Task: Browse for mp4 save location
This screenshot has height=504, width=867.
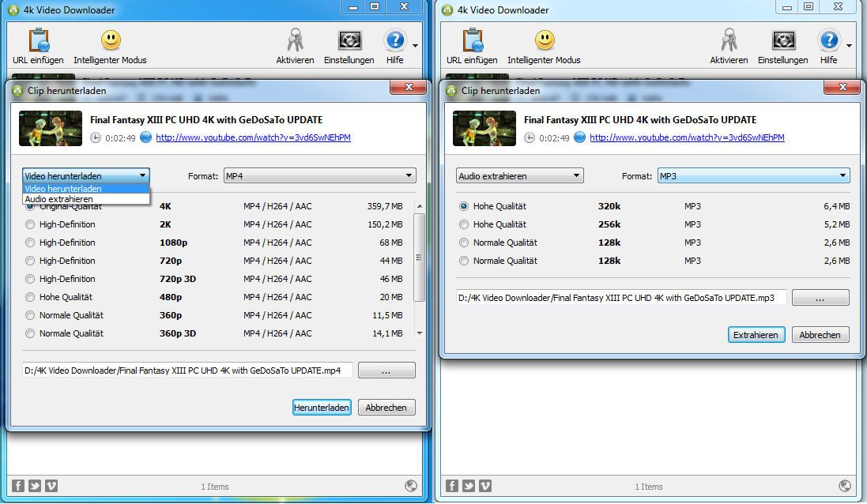Action: [x=386, y=370]
